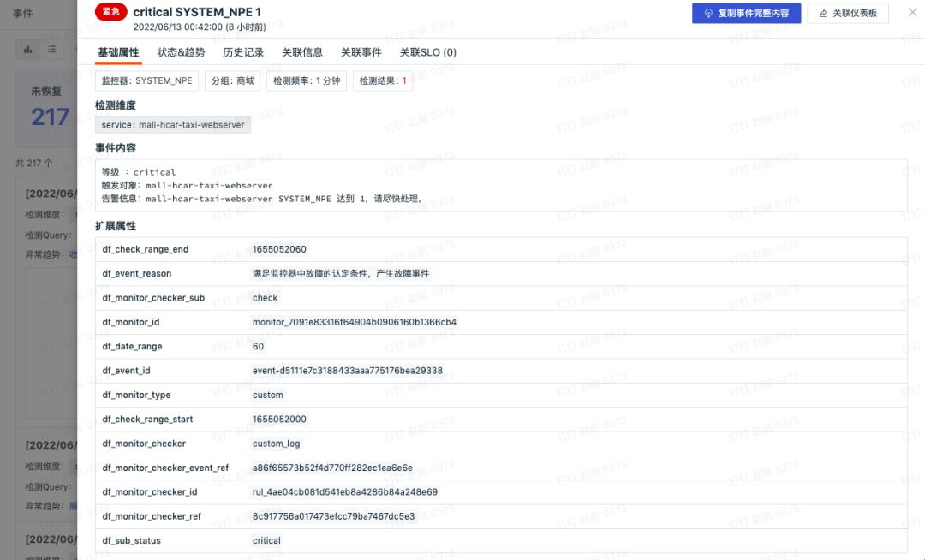The height and width of the screenshot is (560, 925).
Task: Select the 基础属性 tab
Action: [x=118, y=52]
